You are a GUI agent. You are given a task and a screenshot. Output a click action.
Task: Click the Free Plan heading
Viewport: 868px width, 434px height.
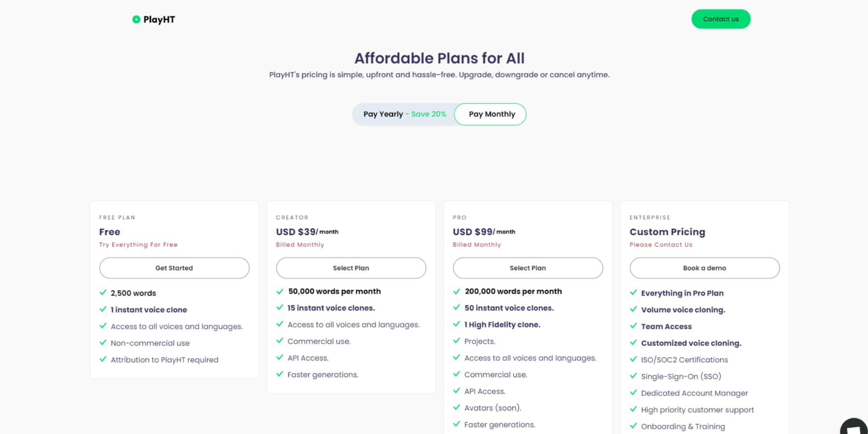117,217
